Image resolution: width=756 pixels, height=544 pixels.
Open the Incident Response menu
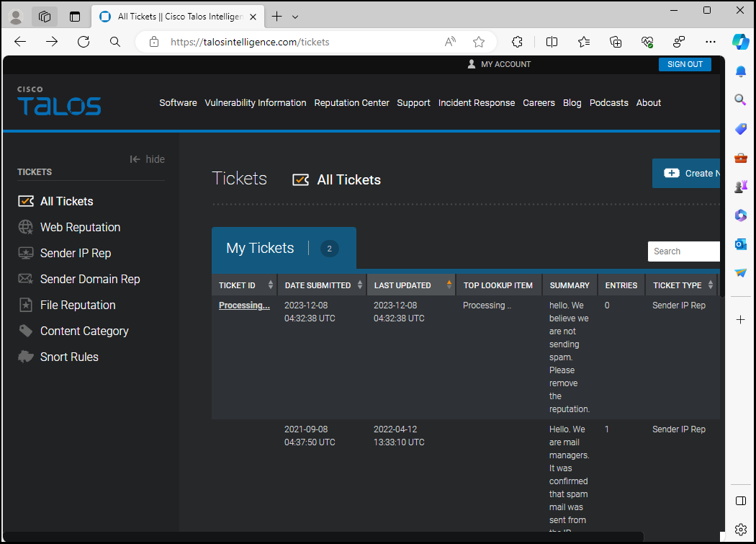click(477, 103)
